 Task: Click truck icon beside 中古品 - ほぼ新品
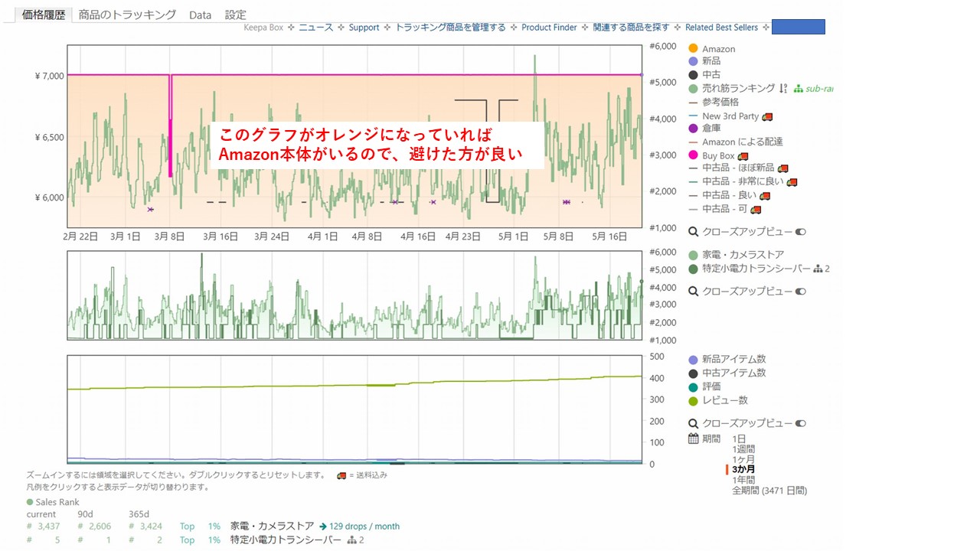pyautogui.click(x=782, y=168)
